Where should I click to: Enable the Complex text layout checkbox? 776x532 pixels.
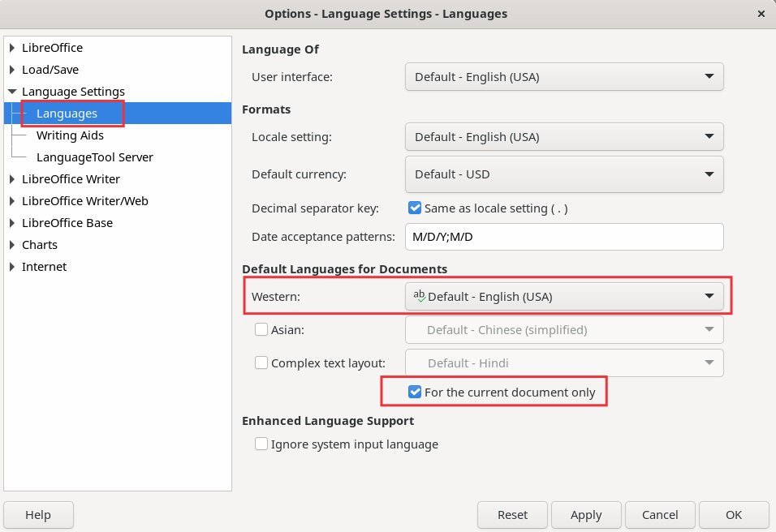point(261,363)
